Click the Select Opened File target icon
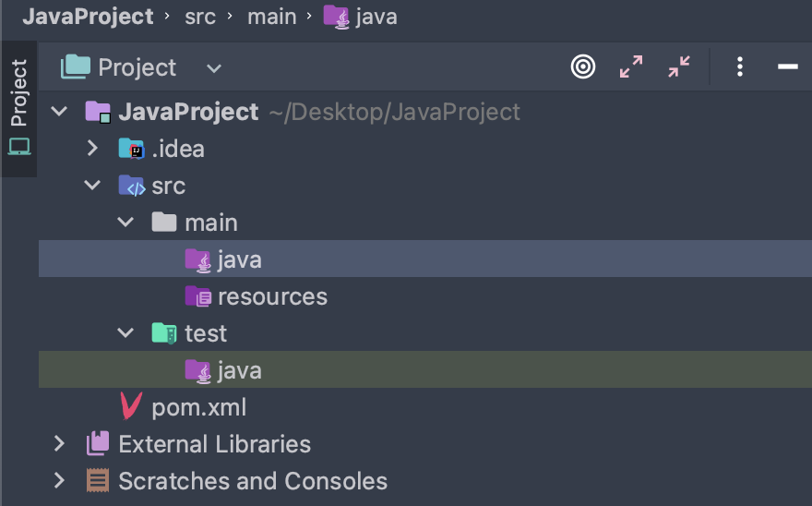812x506 pixels. tap(583, 66)
